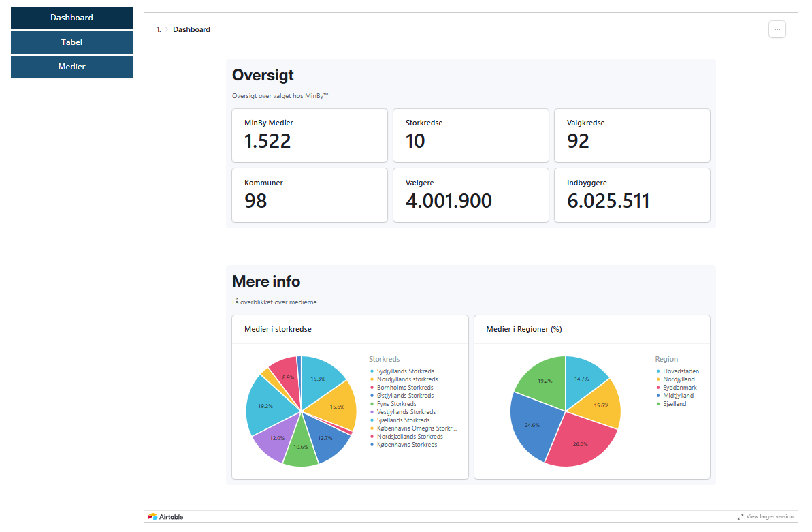Click the breadcrumb chevron before Dashboard

coord(167,29)
